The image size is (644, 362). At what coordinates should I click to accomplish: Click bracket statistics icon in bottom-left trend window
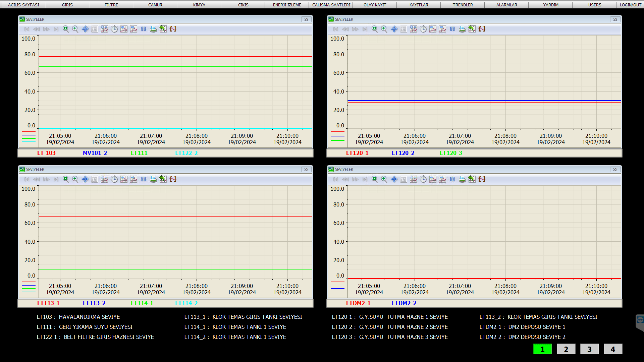point(173,179)
